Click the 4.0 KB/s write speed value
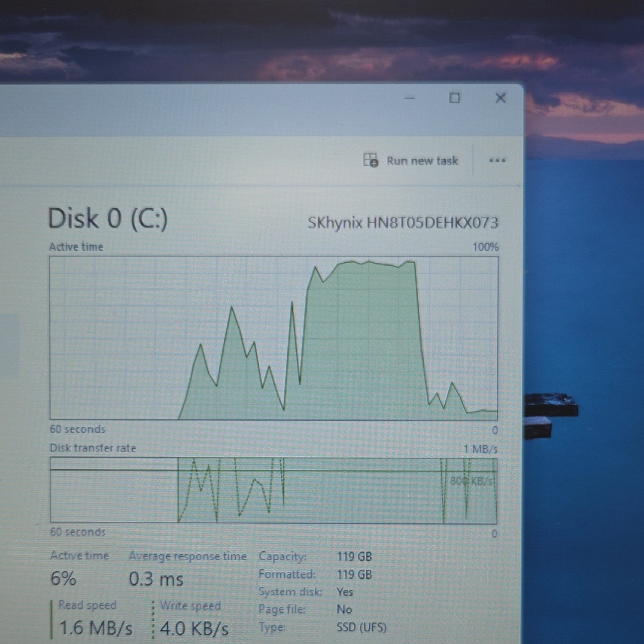Image resolution: width=644 pixels, height=644 pixels. coord(194,629)
